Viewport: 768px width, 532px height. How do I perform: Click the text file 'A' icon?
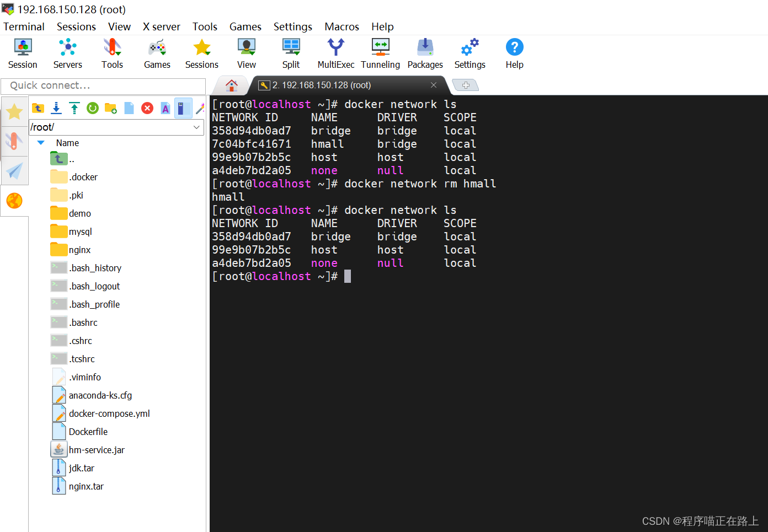click(166, 108)
